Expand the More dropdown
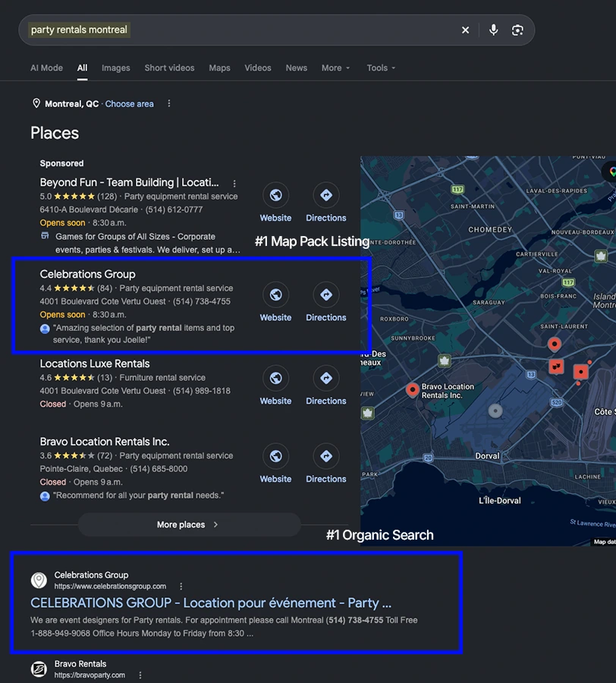 pyautogui.click(x=335, y=68)
